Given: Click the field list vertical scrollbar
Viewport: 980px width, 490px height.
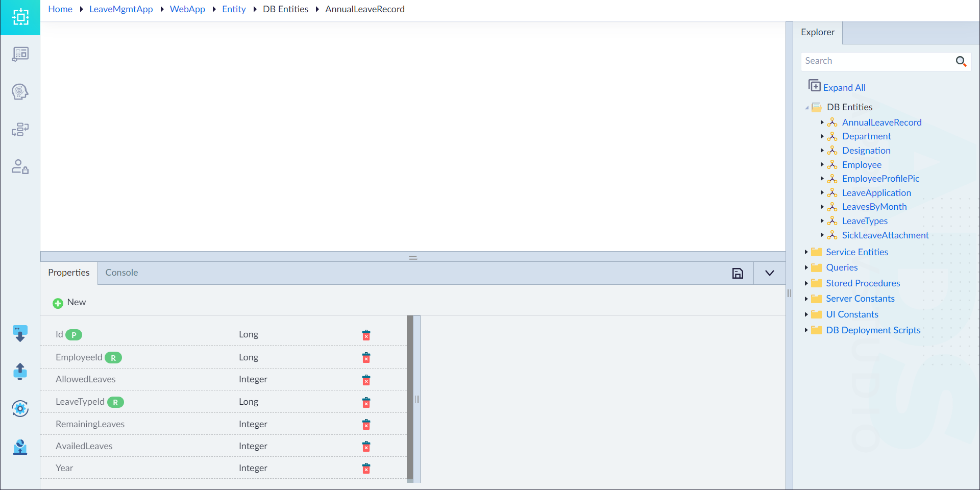Looking at the screenshot, I should 410,399.
